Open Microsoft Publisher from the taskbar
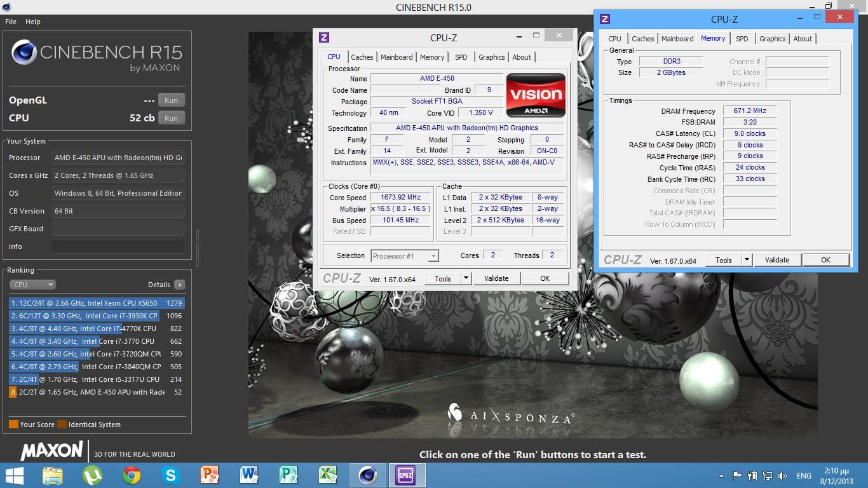The width and height of the screenshot is (868, 488). [288, 475]
